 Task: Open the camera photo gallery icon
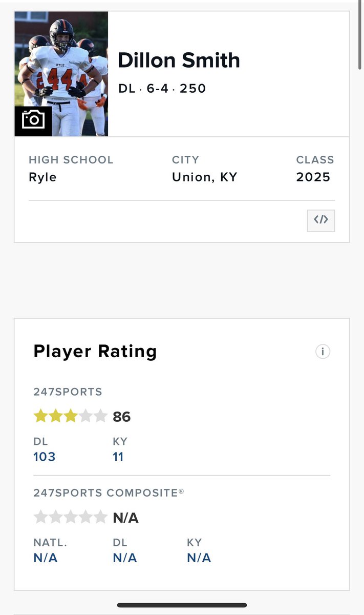(33, 121)
